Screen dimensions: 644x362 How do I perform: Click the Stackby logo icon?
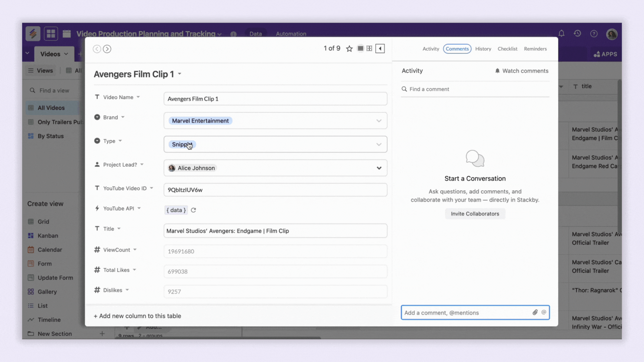coord(33,34)
